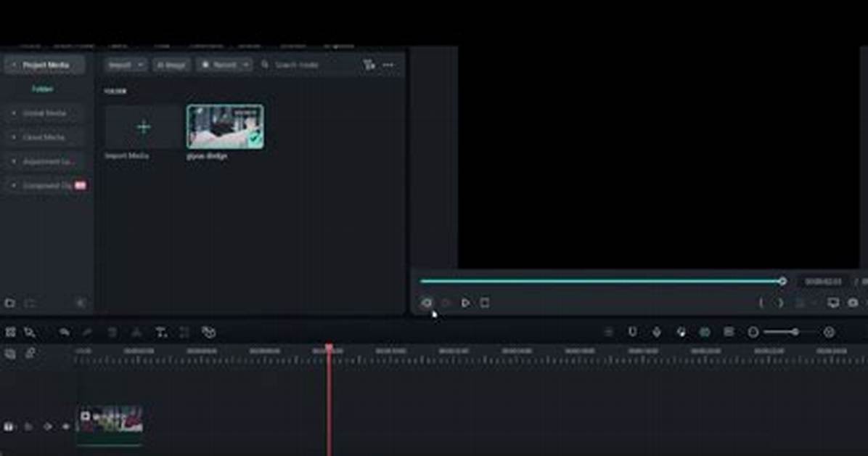Click the split scissors icon
868x456 pixels.
pyautogui.click(x=136, y=332)
